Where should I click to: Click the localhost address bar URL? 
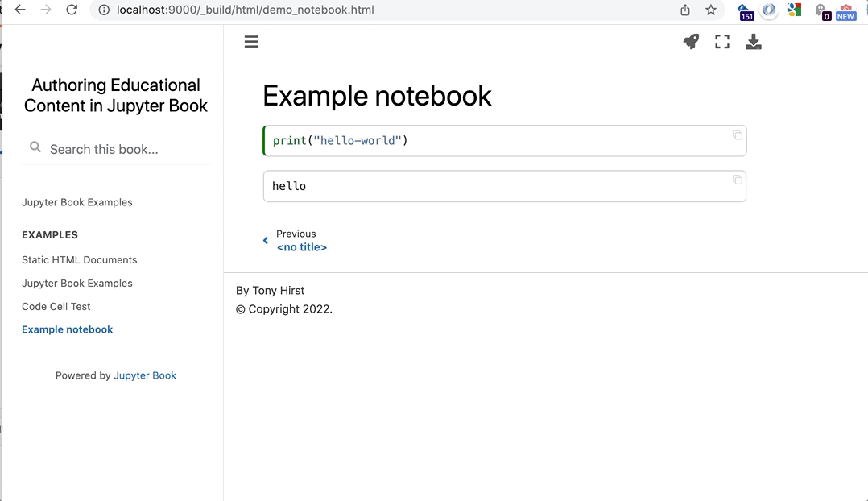(x=246, y=10)
